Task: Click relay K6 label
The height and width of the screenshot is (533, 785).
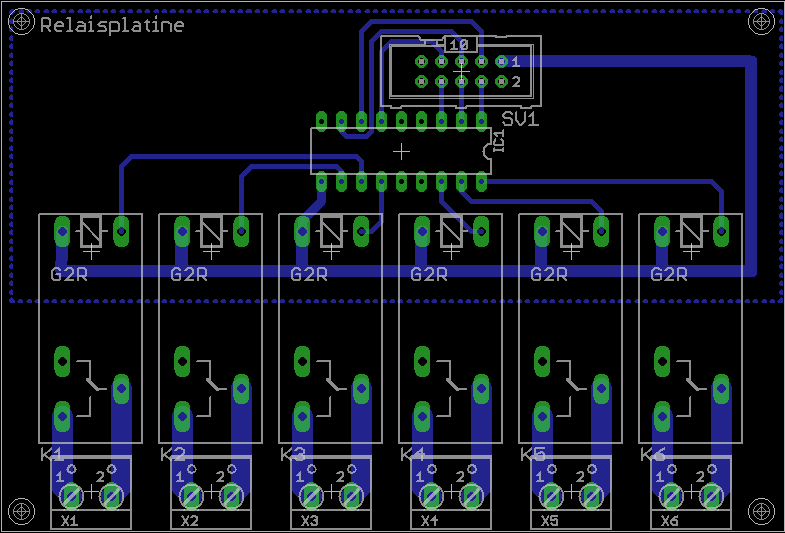Action: point(653,454)
